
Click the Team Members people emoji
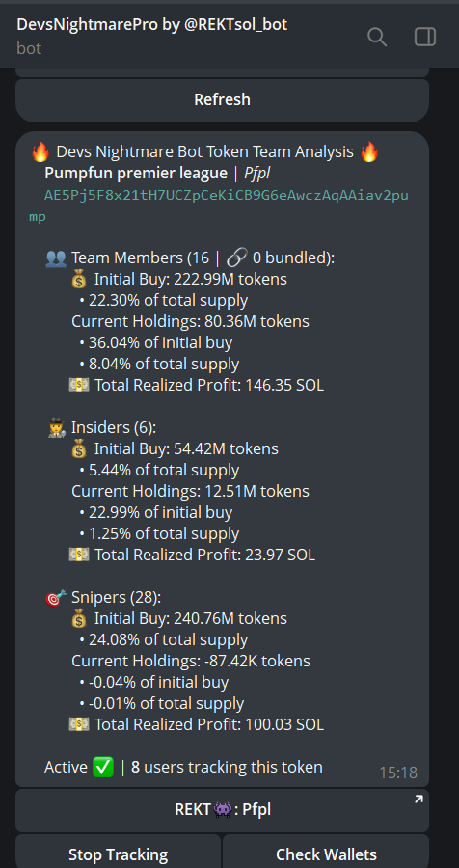tap(56, 258)
